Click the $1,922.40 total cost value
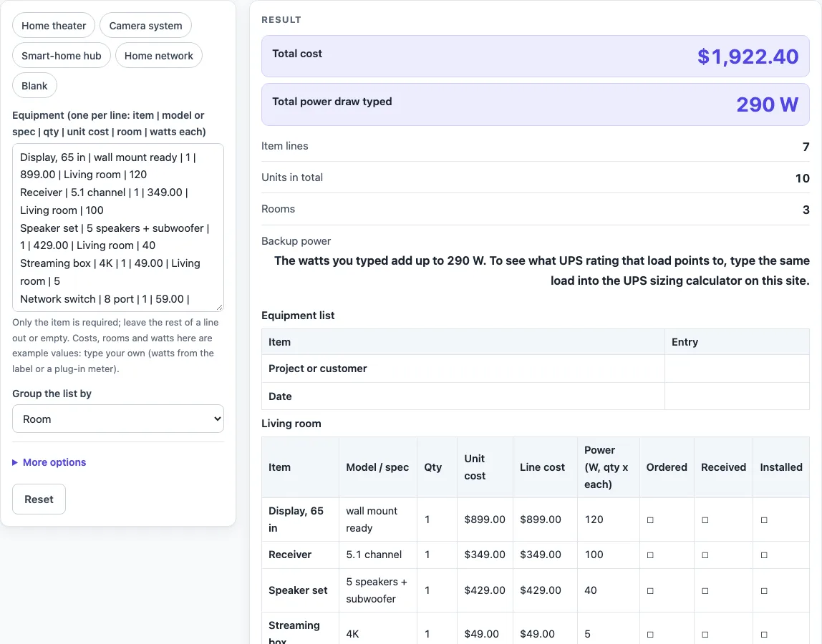The image size is (822, 644). 748,57
